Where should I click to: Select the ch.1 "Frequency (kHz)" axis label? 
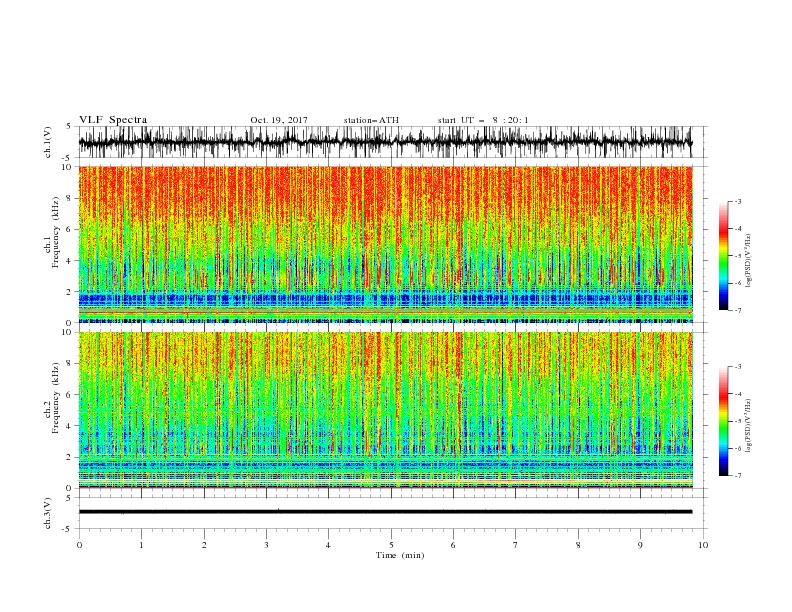[55, 232]
